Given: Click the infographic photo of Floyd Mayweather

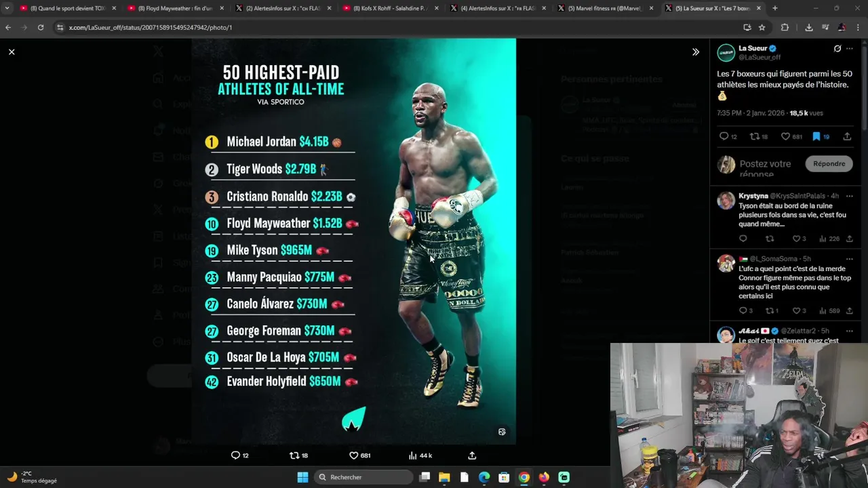Looking at the screenshot, I should 353,241.
